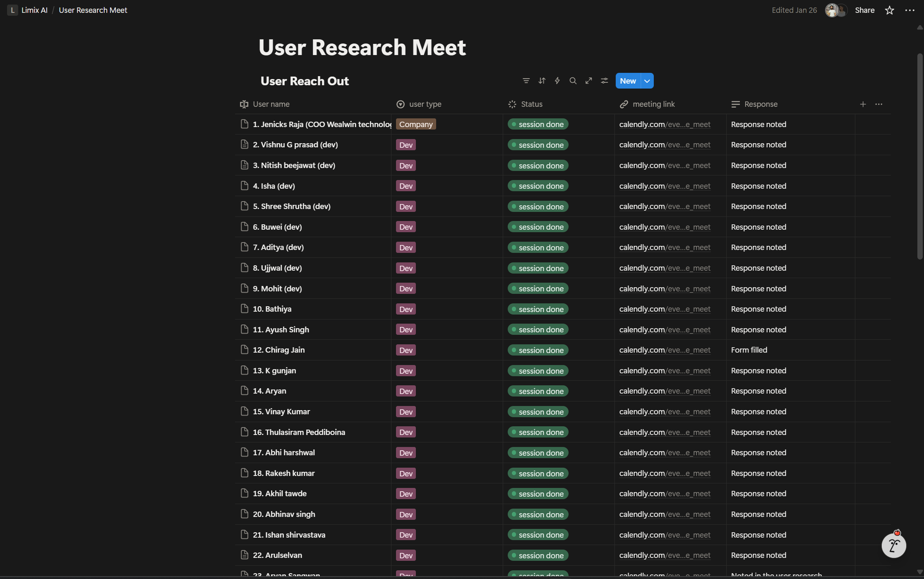Screen dimensions: 924x579
Task: Click the link icon in the meeting link header
Action: coord(624,104)
